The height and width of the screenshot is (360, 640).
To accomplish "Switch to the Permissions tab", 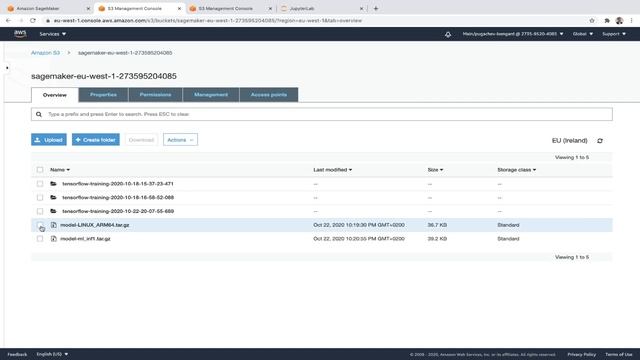I will click(x=156, y=95).
